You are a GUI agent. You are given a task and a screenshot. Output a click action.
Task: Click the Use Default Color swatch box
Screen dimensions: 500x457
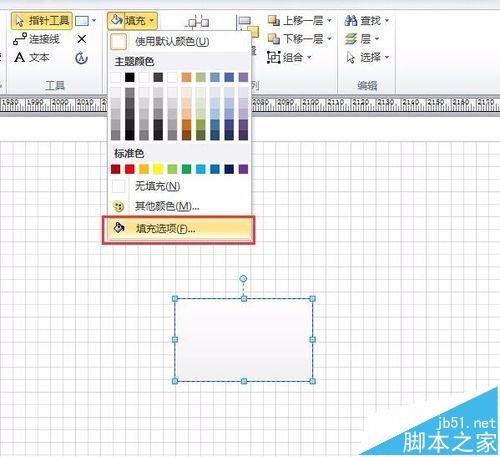tap(119, 42)
